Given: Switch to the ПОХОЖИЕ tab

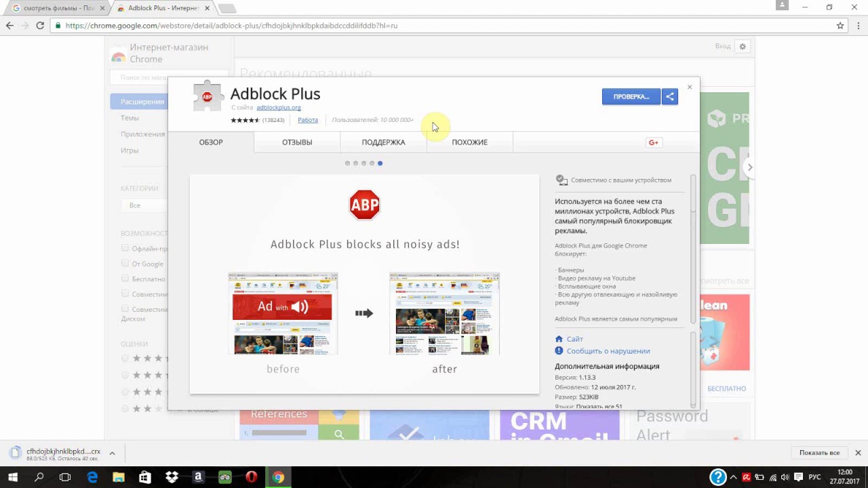Looking at the screenshot, I should (x=469, y=142).
